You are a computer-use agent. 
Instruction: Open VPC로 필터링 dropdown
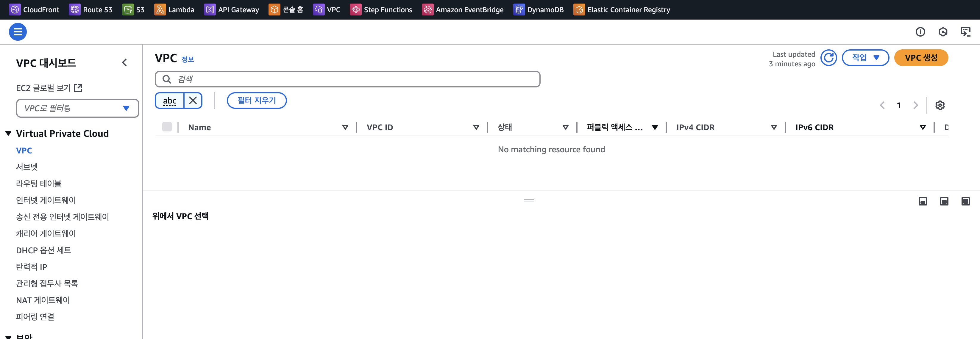(78, 108)
